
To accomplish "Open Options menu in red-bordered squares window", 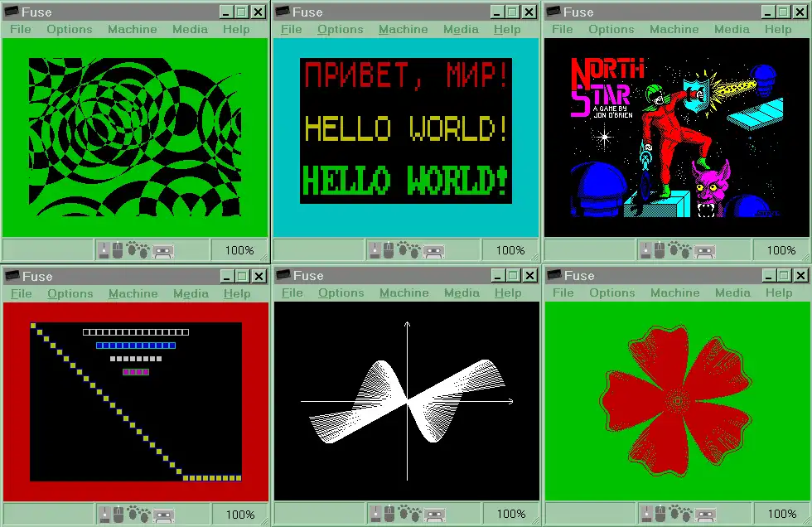I will 70,293.
